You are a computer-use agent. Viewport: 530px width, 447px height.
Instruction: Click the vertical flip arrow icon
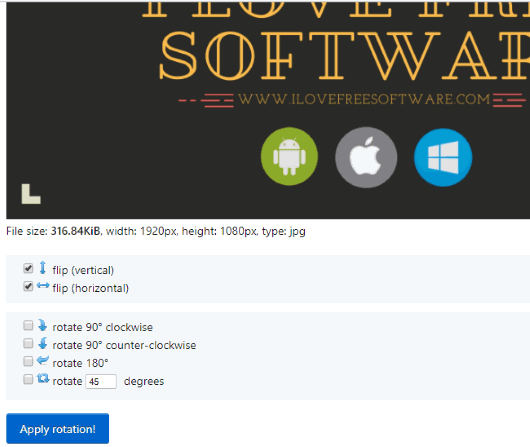pos(43,267)
